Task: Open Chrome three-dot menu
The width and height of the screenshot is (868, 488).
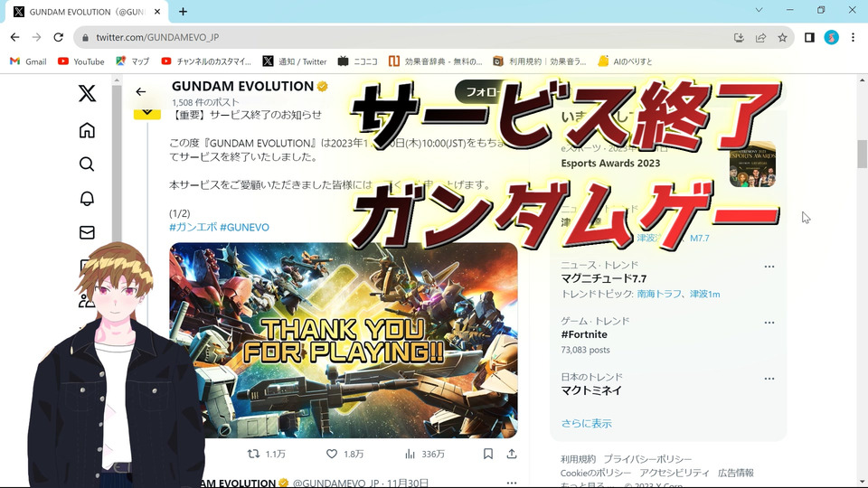Action: click(853, 37)
